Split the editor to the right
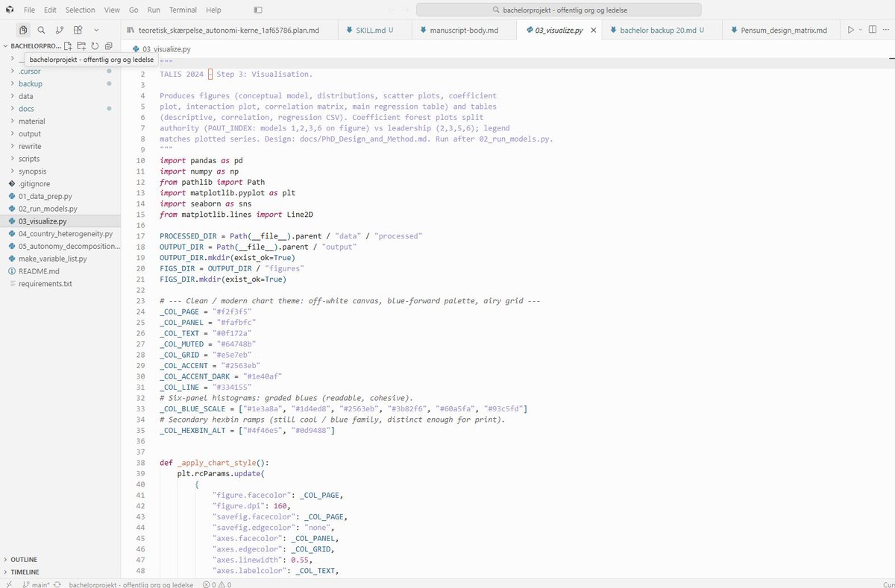 click(873, 30)
